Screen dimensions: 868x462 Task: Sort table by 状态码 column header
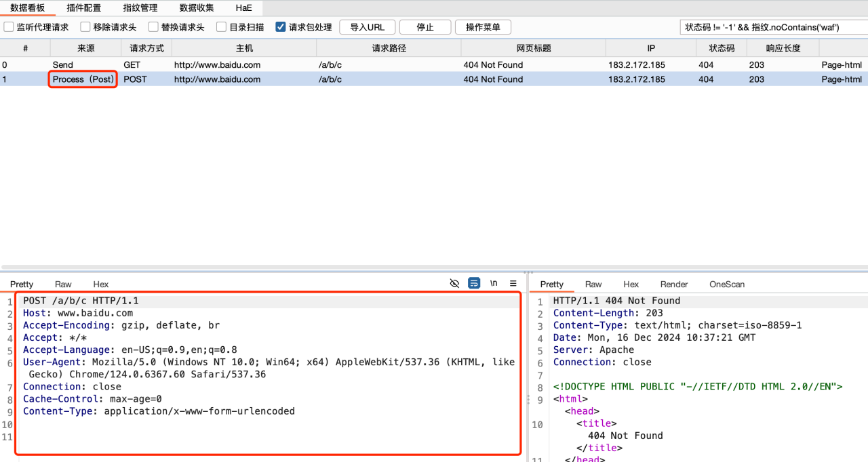[x=722, y=48]
